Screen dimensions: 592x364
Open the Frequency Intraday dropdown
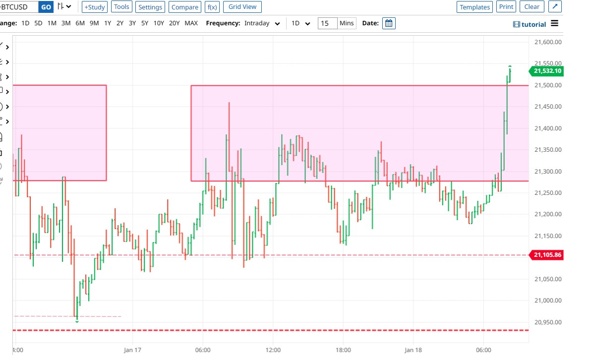point(262,23)
